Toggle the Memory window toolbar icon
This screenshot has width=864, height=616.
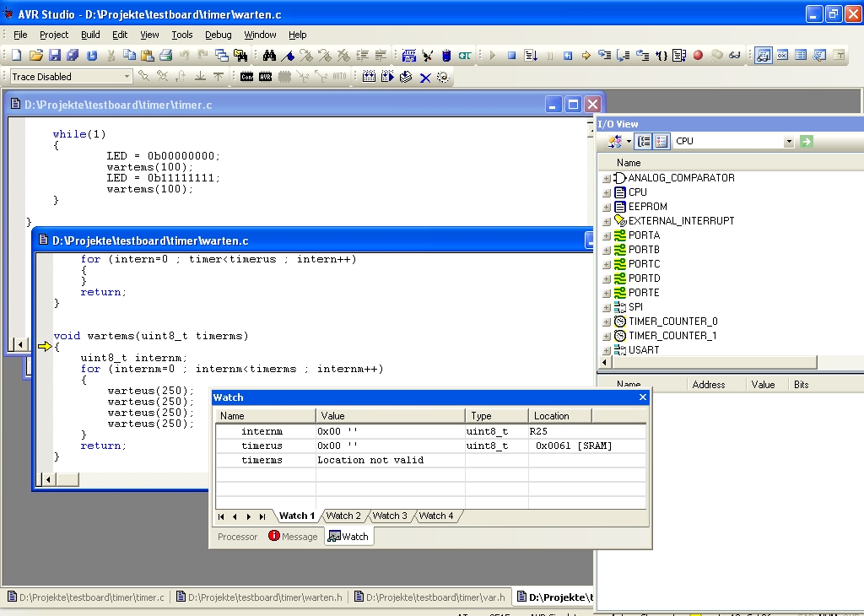pos(802,55)
